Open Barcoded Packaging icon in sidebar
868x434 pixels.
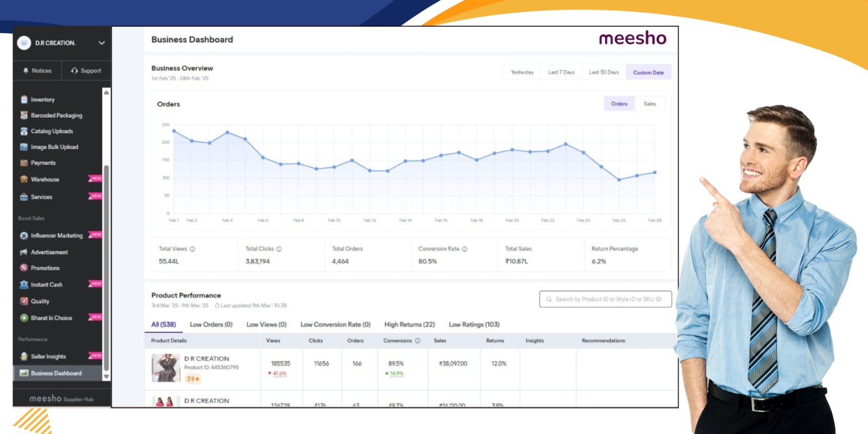(x=24, y=116)
